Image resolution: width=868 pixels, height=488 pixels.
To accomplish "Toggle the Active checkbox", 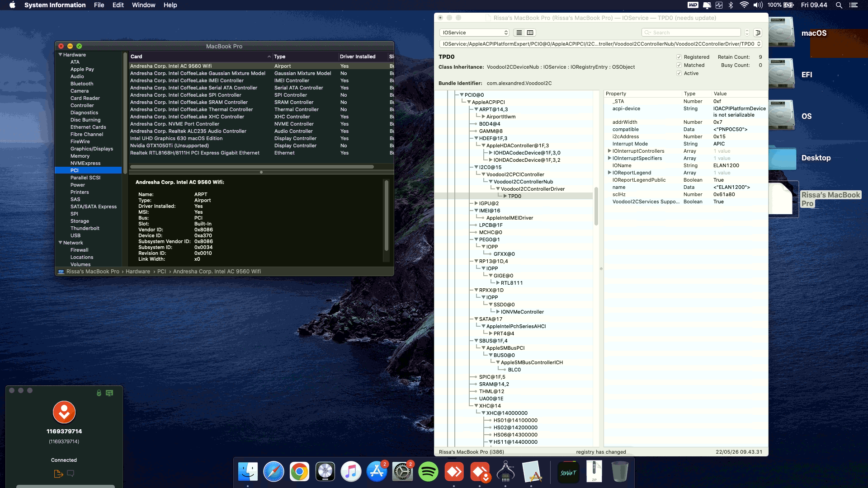I will (679, 73).
